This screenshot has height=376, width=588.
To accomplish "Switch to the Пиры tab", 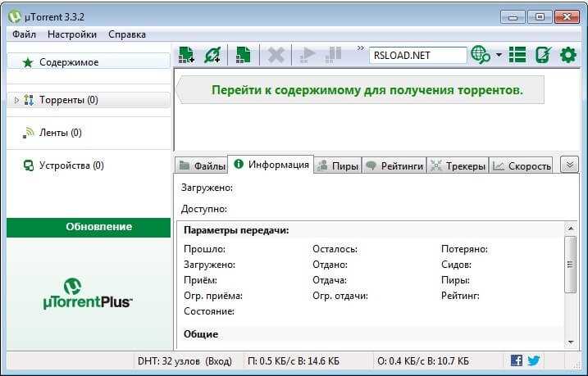I will 338,165.
